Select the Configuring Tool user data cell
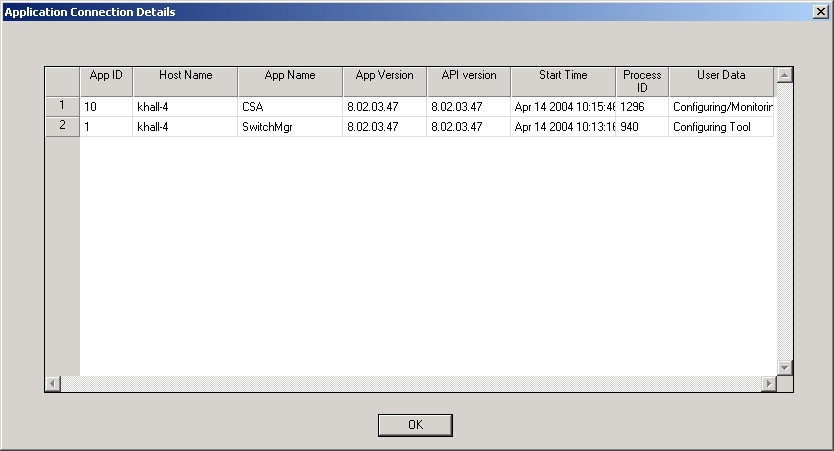834x451 pixels. point(721,127)
